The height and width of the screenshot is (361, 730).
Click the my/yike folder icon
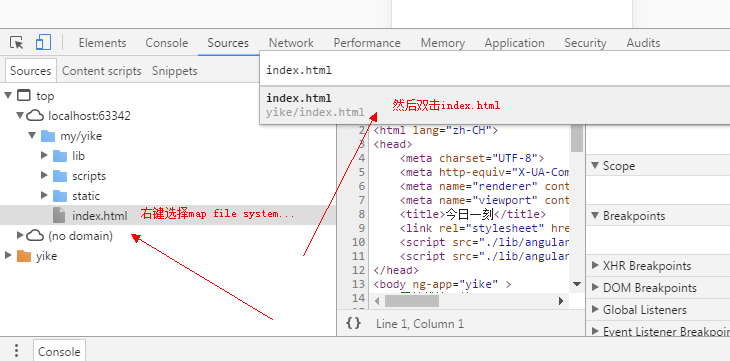pos(48,136)
